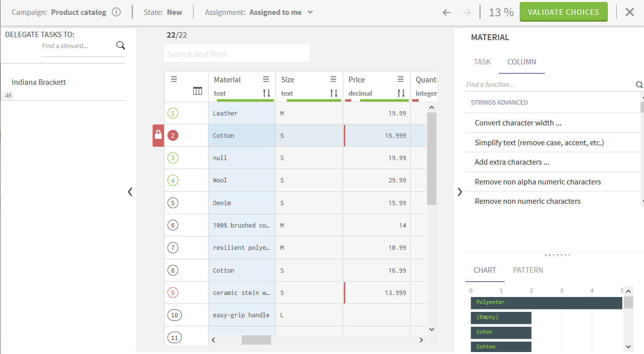Screen dimensions: 644x354
Task: Click the Validate Choices button
Action: pyautogui.click(x=563, y=12)
